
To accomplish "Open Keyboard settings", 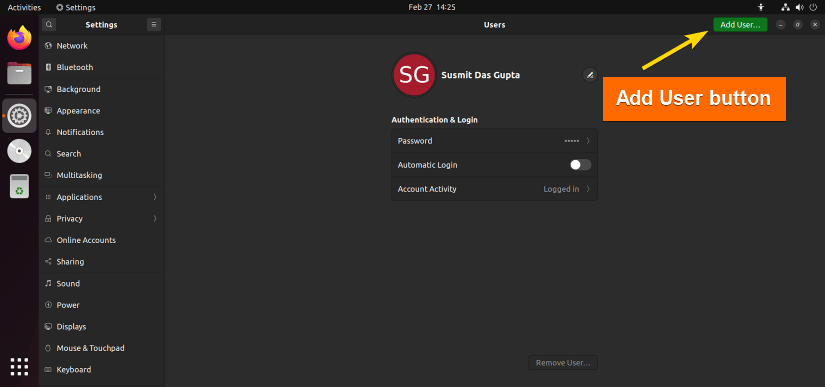I will 102,370.
